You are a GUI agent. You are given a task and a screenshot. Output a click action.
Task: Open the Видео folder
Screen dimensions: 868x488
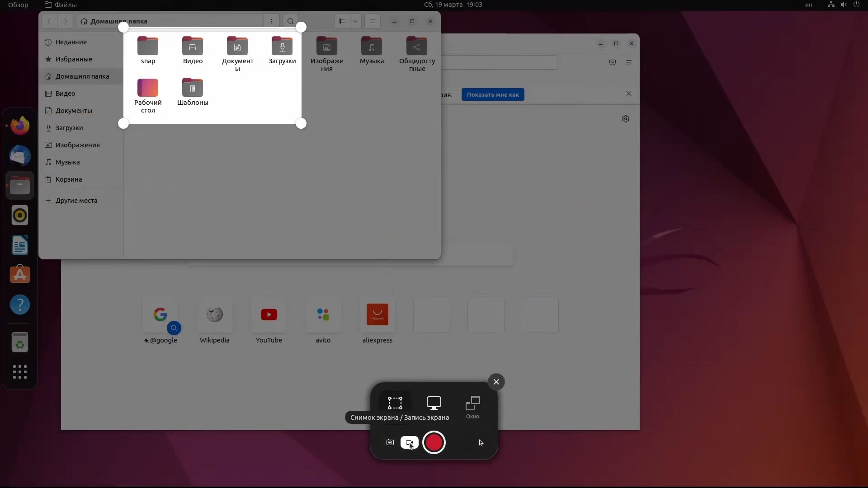[x=193, y=51]
